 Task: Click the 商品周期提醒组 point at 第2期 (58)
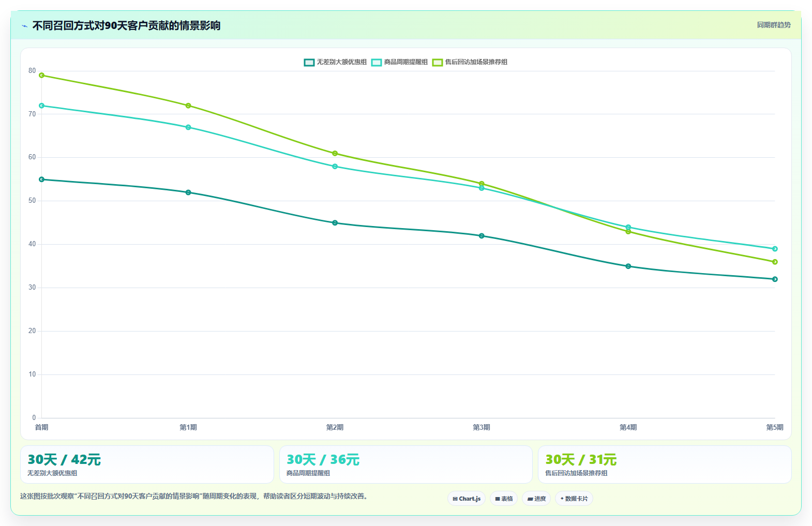tap(335, 167)
